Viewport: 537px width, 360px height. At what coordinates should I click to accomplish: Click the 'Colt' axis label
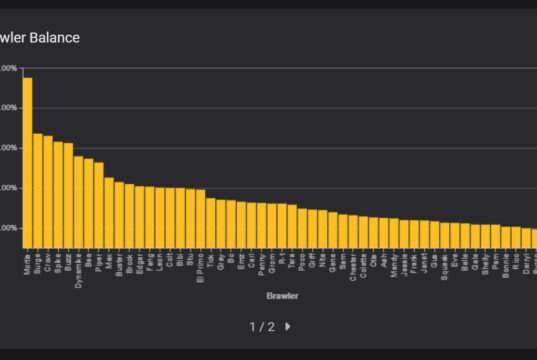click(170, 261)
